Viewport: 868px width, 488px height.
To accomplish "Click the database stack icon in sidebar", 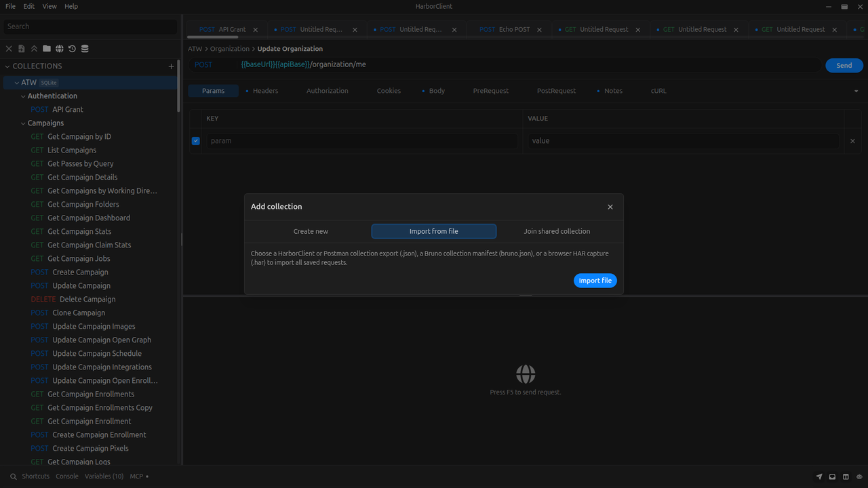I will pyautogui.click(x=85, y=49).
